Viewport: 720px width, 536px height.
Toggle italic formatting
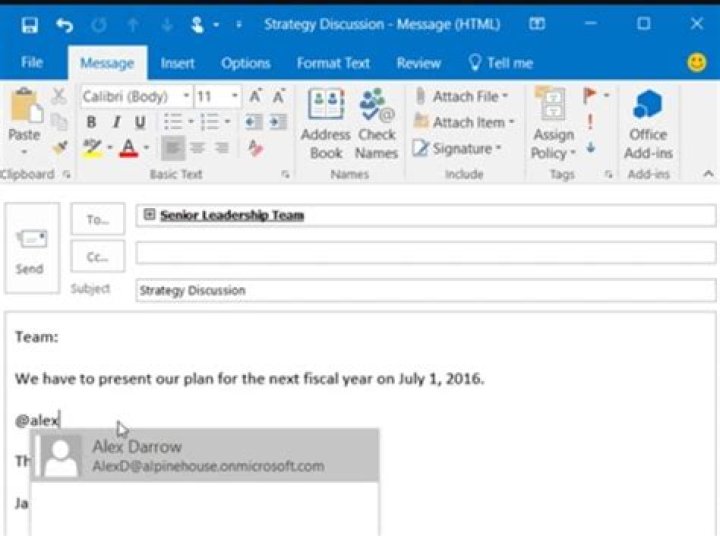117,122
